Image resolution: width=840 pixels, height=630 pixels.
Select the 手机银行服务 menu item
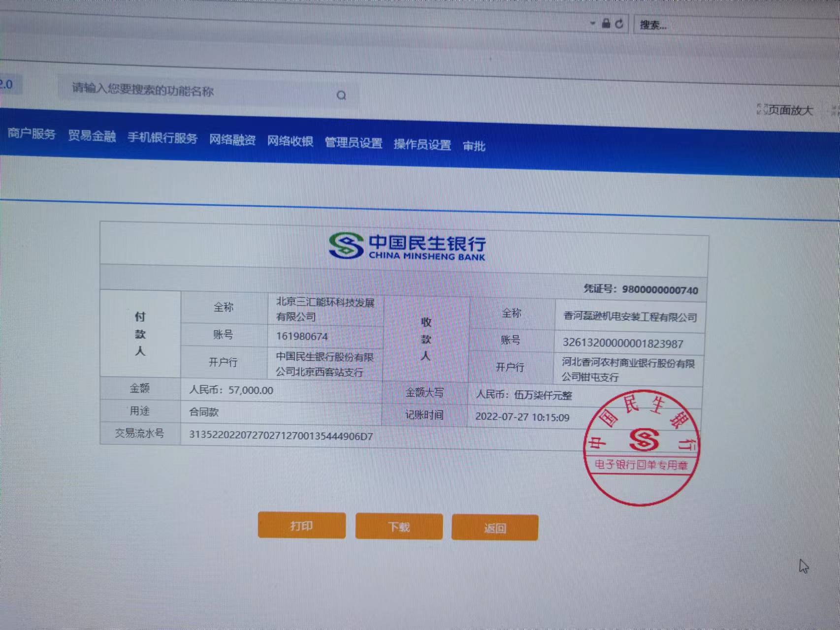[162, 138]
